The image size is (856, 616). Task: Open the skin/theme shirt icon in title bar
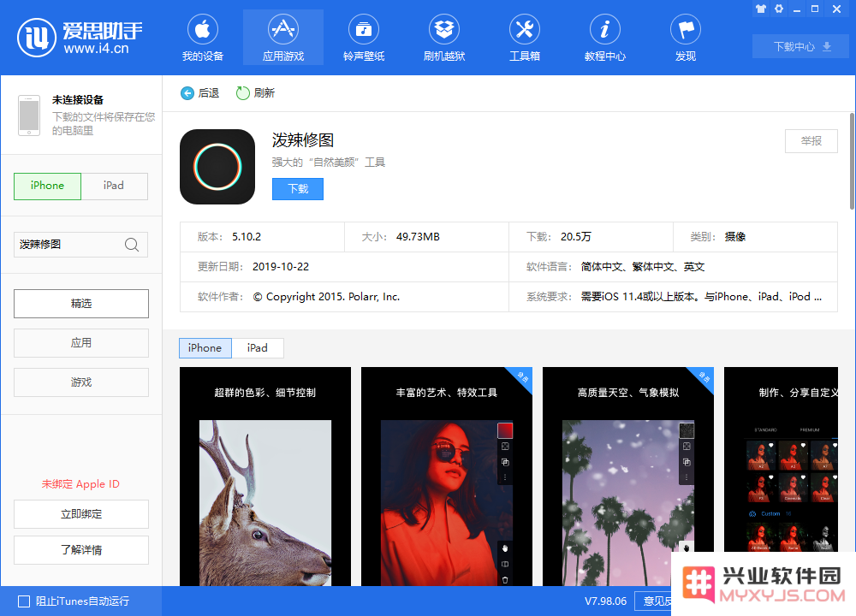(x=761, y=9)
